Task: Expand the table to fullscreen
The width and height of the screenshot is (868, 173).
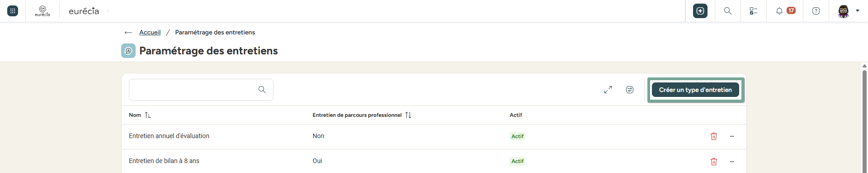Action: pos(608,90)
